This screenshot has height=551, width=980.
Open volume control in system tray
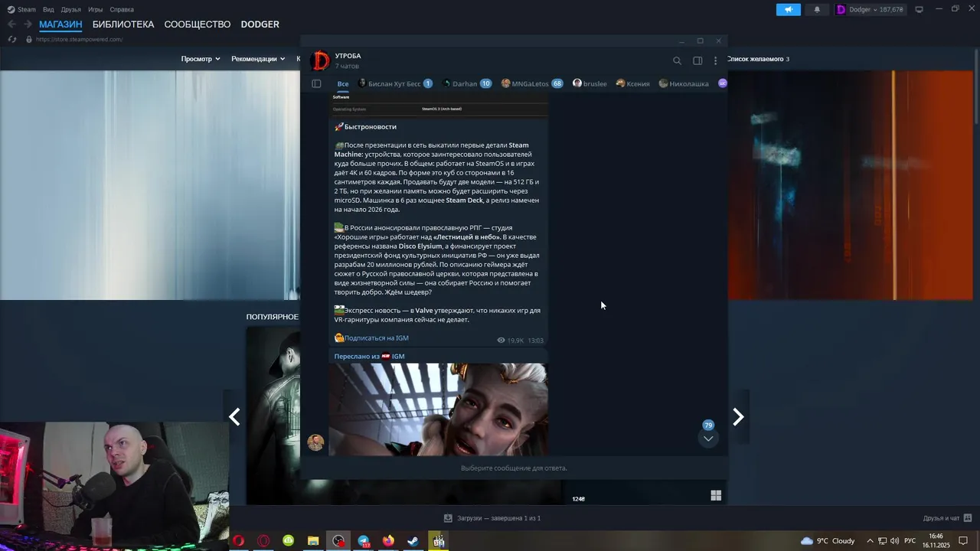[895, 541]
